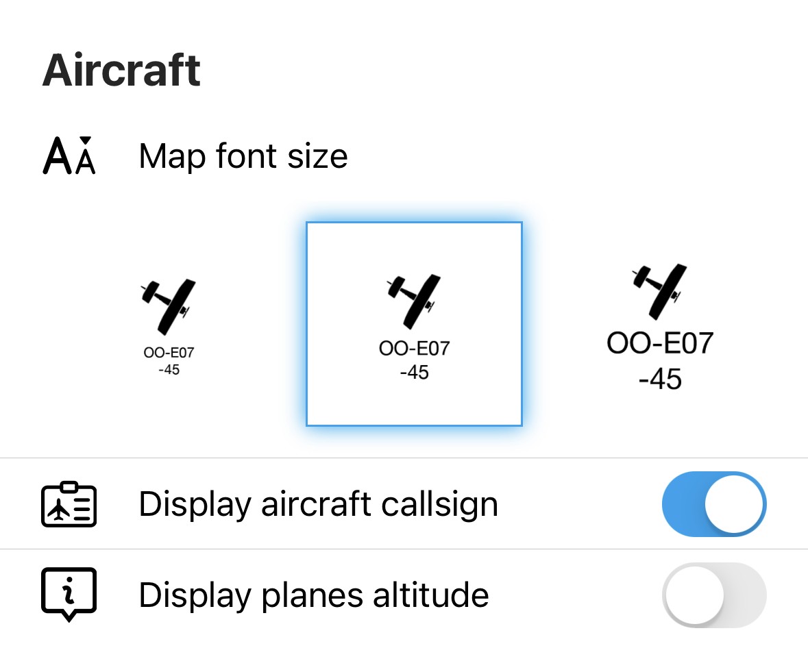Click the aircraft callsign badge icon
The image size is (808, 672).
click(x=69, y=504)
